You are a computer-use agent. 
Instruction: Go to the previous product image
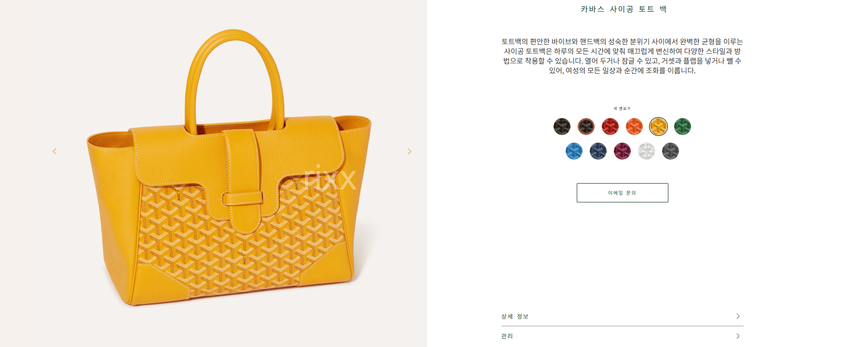tap(54, 151)
